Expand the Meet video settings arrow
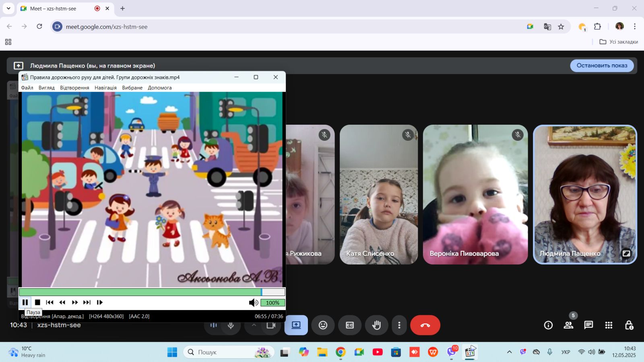The image size is (644, 362). 254,325
